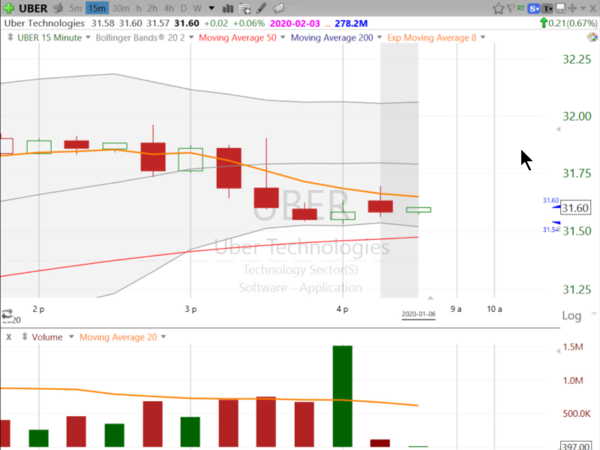The width and height of the screenshot is (600, 450).
Task: Open the color palette icon
Action: click(592, 38)
